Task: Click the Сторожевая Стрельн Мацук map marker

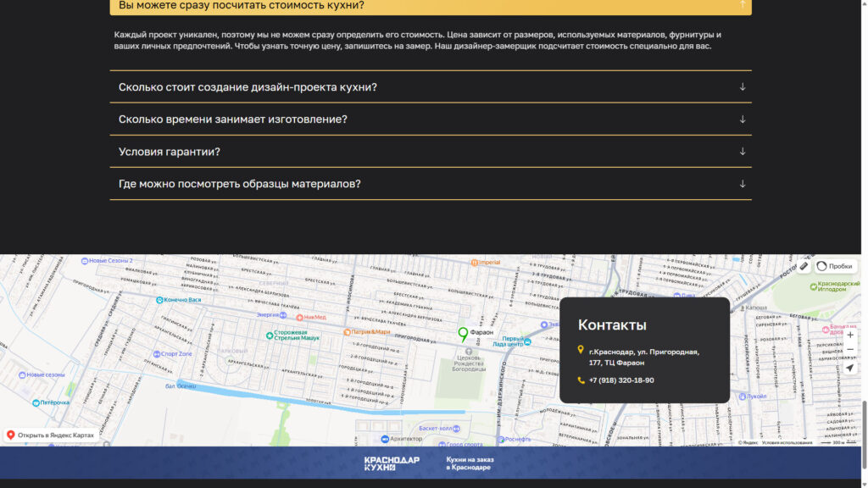Action: pyautogui.click(x=270, y=336)
